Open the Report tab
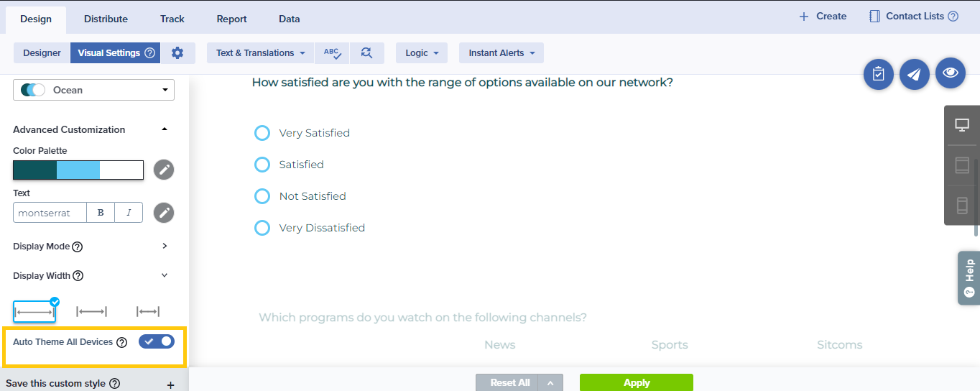Viewport: 980px width, 391px height. coord(231,19)
